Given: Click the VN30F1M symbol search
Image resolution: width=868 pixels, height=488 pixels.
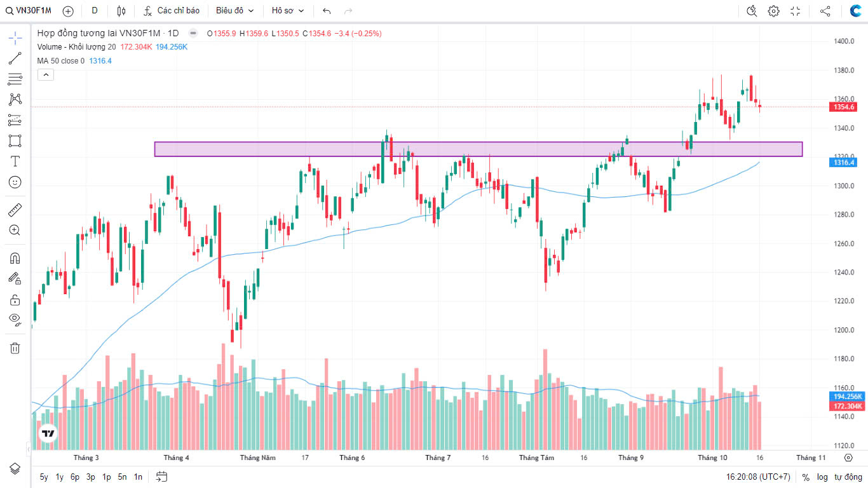Looking at the screenshot, I should (x=28, y=11).
